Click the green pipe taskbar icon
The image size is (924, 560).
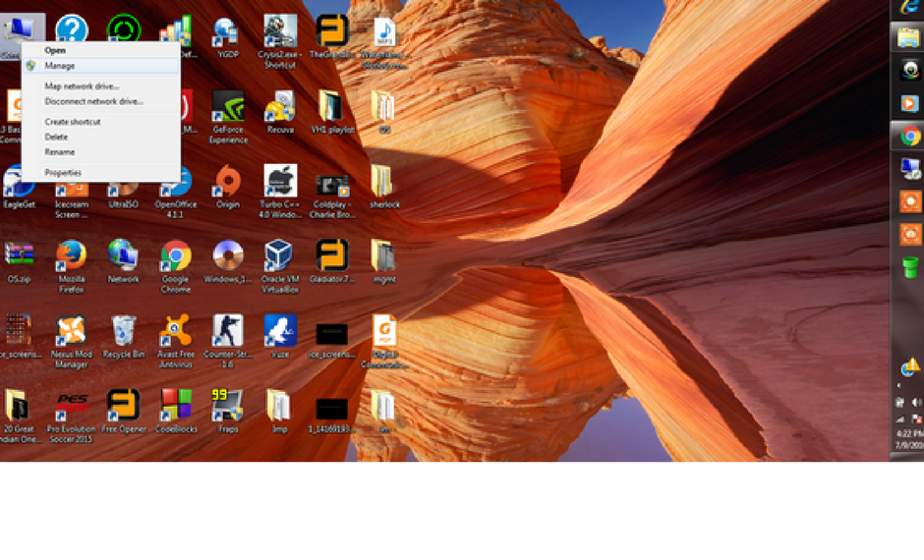910,267
